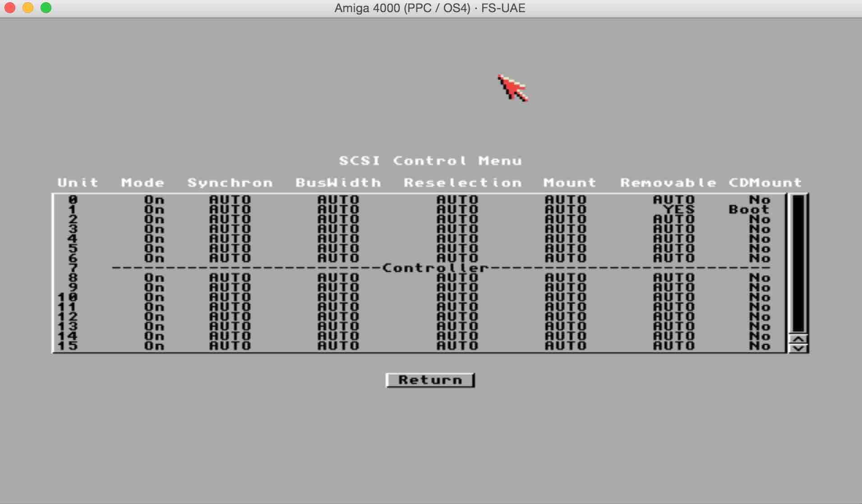Maximize the FS-UAE window with green button
The height and width of the screenshot is (504, 862).
[x=46, y=8]
